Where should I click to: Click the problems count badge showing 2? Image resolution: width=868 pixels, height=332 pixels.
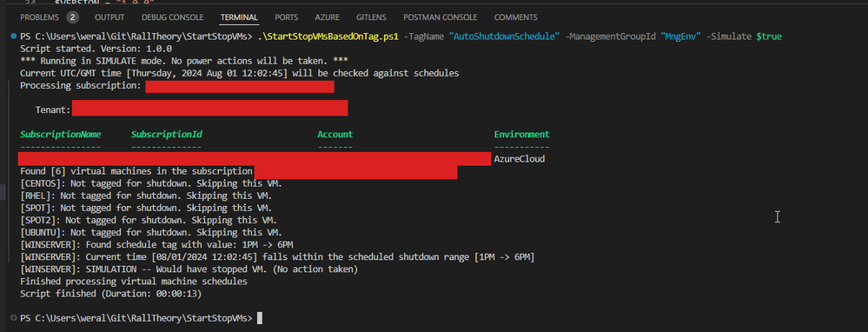[x=72, y=17]
